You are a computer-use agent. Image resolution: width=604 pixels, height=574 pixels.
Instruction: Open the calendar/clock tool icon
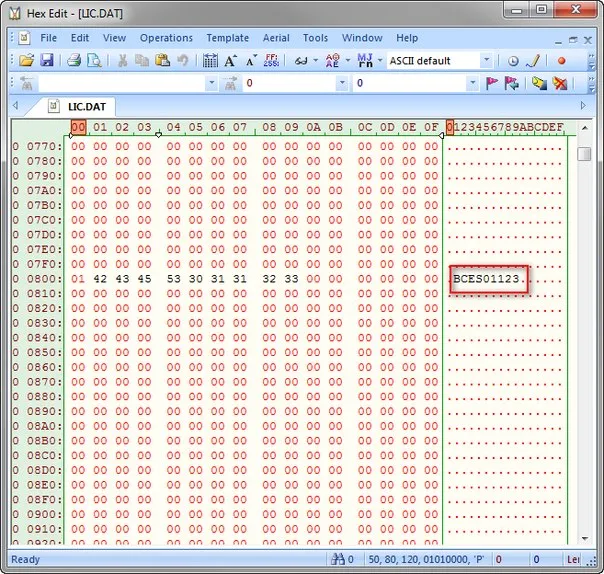tap(513, 60)
